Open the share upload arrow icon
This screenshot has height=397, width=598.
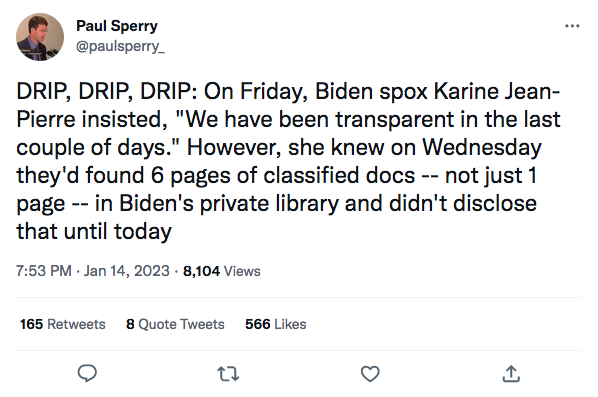pos(511,373)
